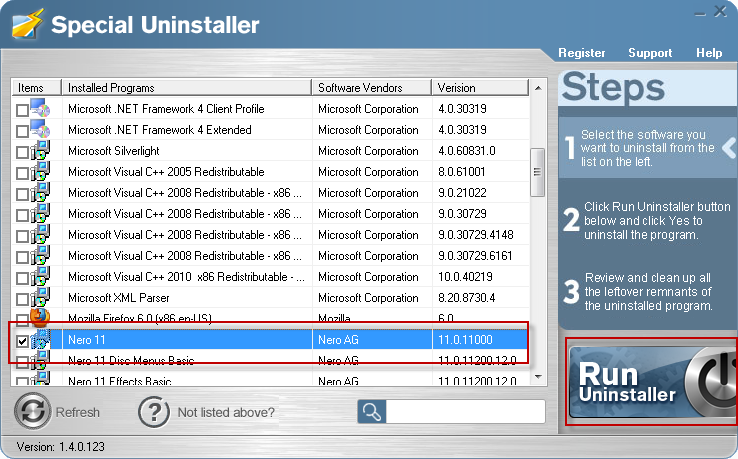Check the Microsoft XML Parser box

click(x=22, y=299)
